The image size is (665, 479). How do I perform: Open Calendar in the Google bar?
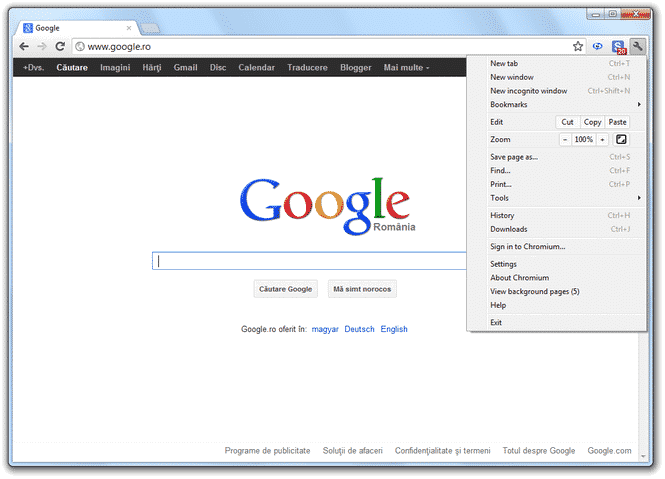256,67
